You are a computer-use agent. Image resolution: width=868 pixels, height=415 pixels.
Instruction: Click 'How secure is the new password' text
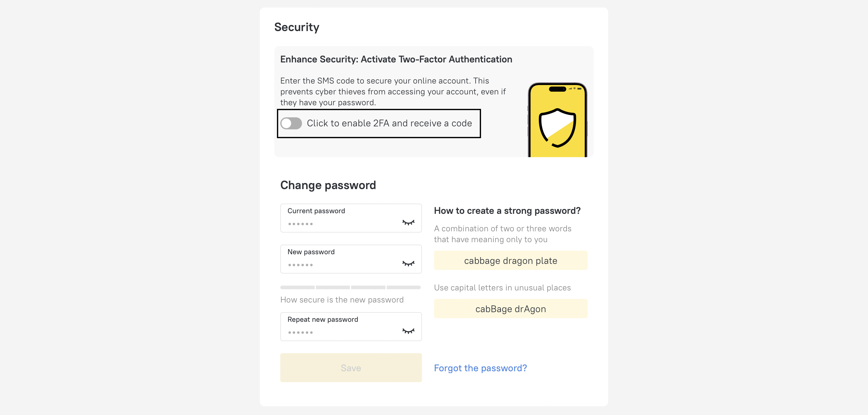point(342,300)
